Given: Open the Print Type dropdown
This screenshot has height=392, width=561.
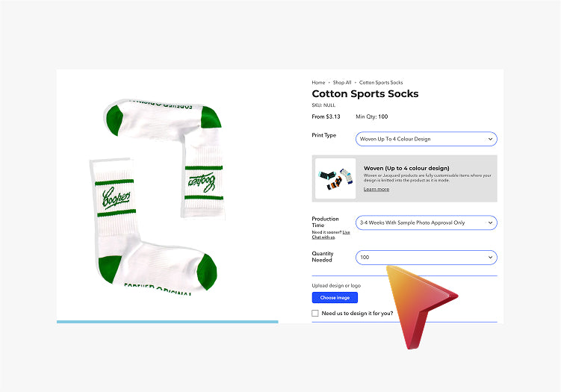Looking at the screenshot, I should tap(426, 139).
